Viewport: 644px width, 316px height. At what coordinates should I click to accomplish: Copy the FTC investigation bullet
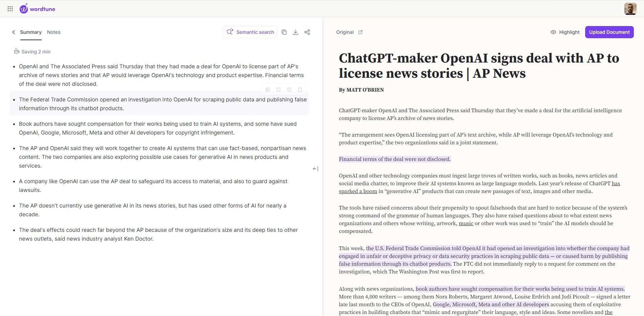[x=289, y=90]
